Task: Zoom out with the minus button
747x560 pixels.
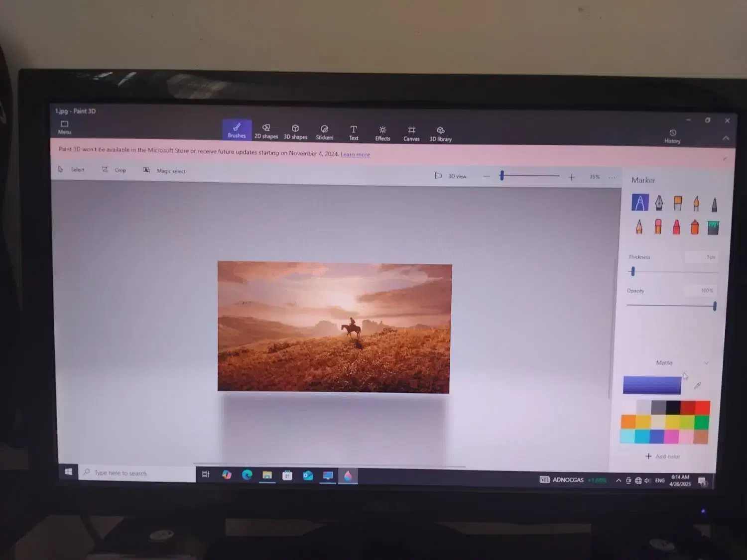Action: click(487, 176)
